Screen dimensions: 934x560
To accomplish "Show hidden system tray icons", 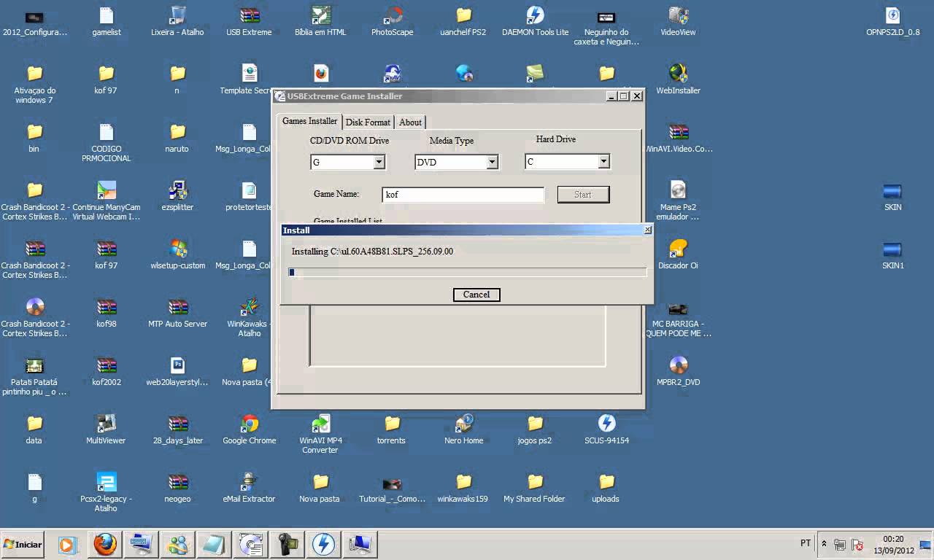I will (824, 544).
